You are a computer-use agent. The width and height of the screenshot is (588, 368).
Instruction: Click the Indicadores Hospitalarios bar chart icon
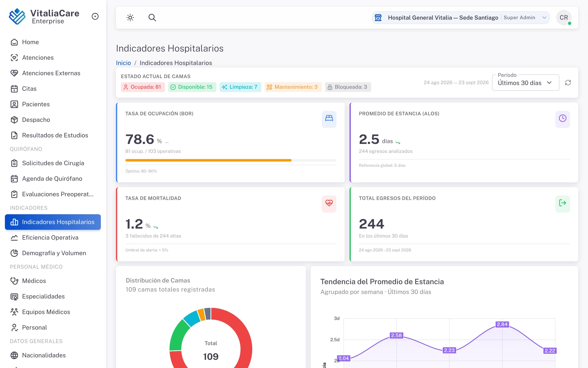coord(14,222)
